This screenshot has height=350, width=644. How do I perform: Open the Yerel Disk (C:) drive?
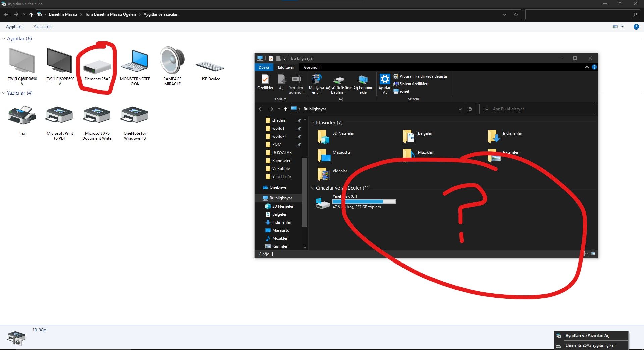pyautogui.click(x=356, y=202)
